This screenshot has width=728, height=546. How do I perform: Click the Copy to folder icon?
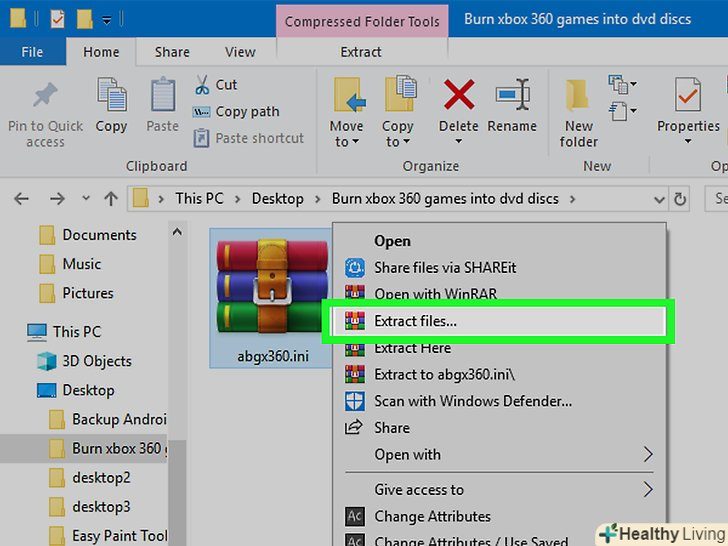401,93
